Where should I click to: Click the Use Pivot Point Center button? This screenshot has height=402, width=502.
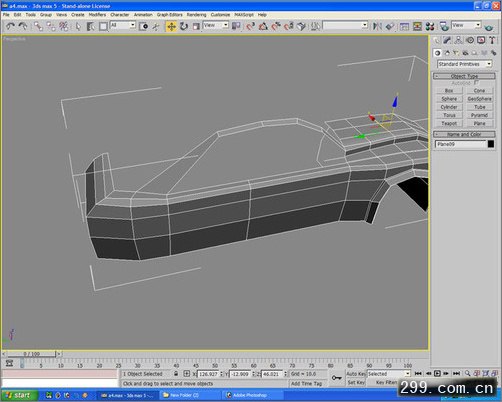coord(236,26)
